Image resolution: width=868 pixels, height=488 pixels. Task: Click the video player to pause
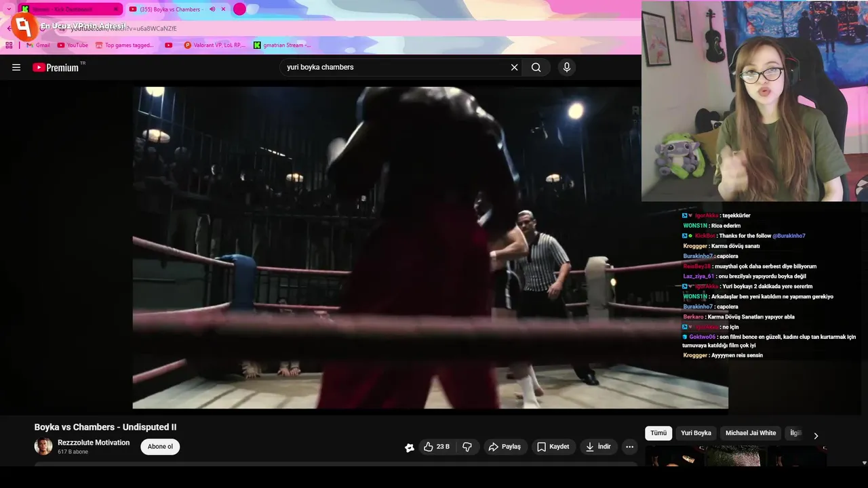pyautogui.click(x=430, y=247)
